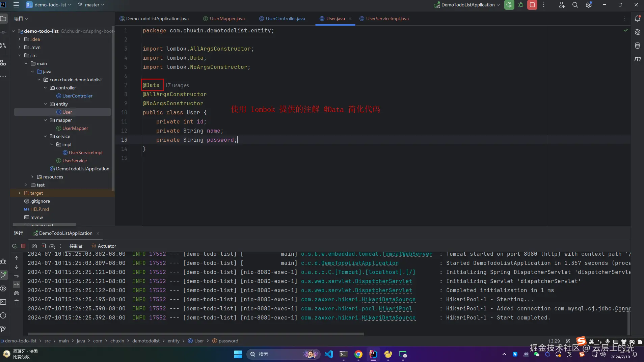Open the Pull Requests tool window

click(x=3, y=46)
